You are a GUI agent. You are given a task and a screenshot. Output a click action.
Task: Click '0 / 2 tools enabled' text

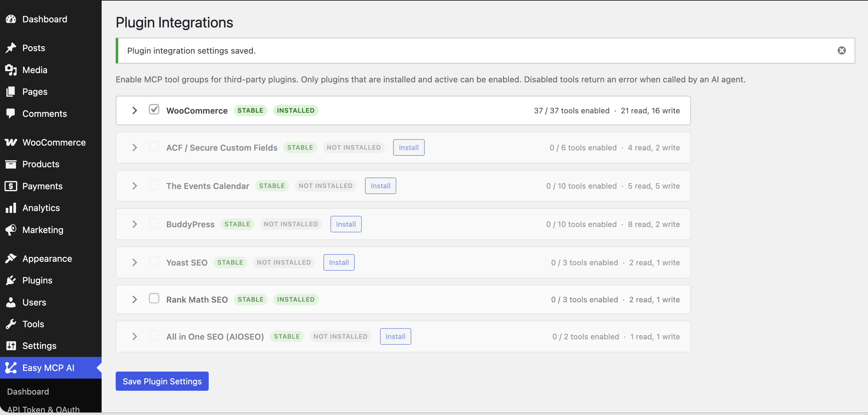point(585,336)
